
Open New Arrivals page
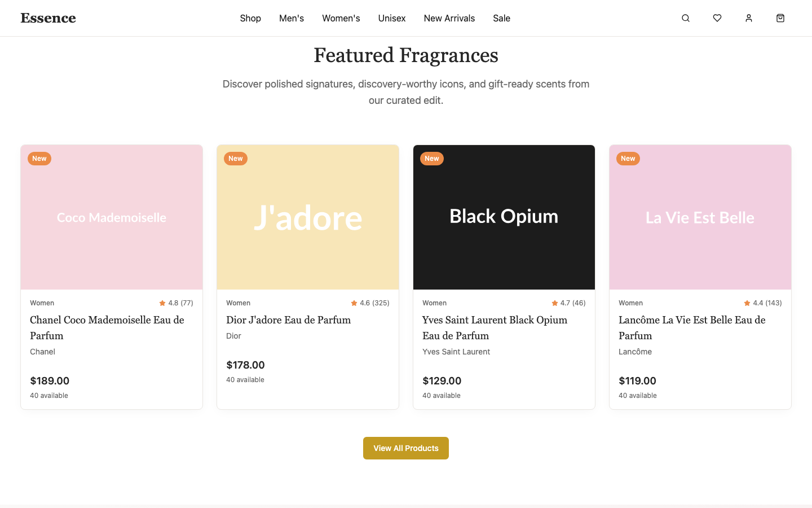coord(449,18)
